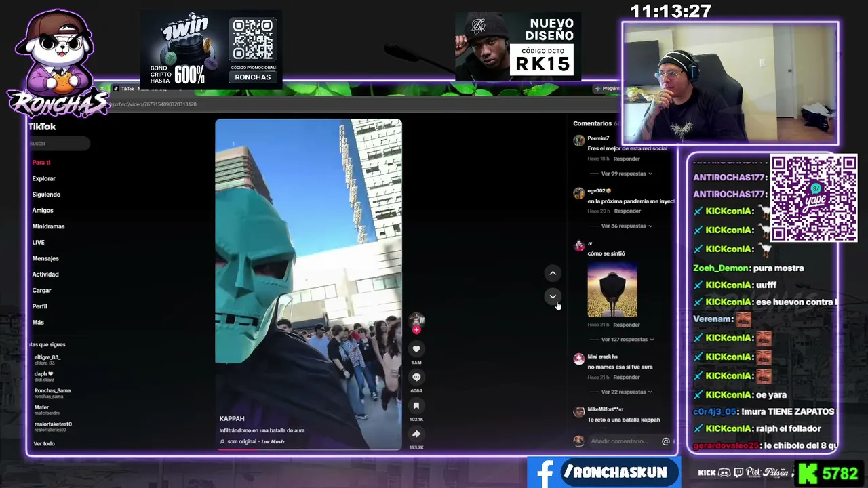Open the Despicable Me image in the comment
Screen dimensions: 868x488
[x=612, y=289]
